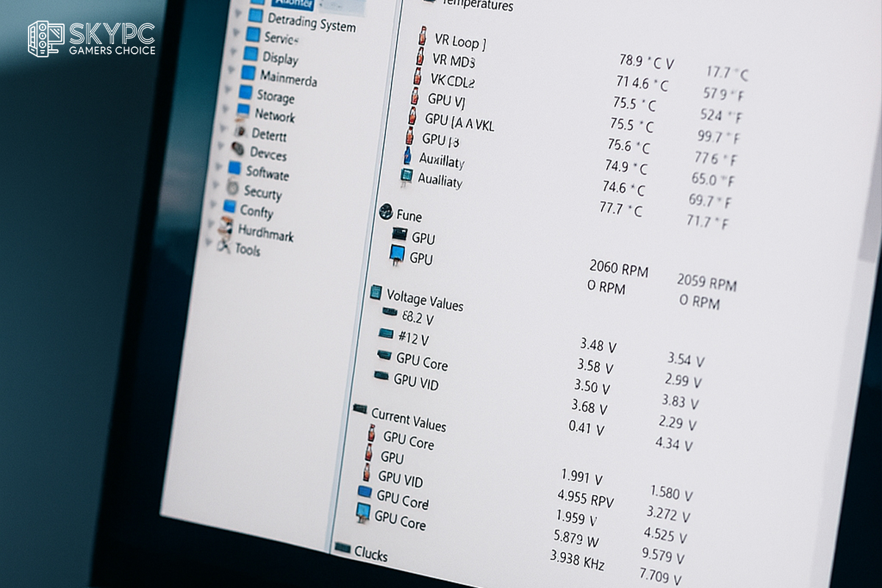The height and width of the screenshot is (588, 882).
Task: Expand the Service node arrow
Action: 236,32
